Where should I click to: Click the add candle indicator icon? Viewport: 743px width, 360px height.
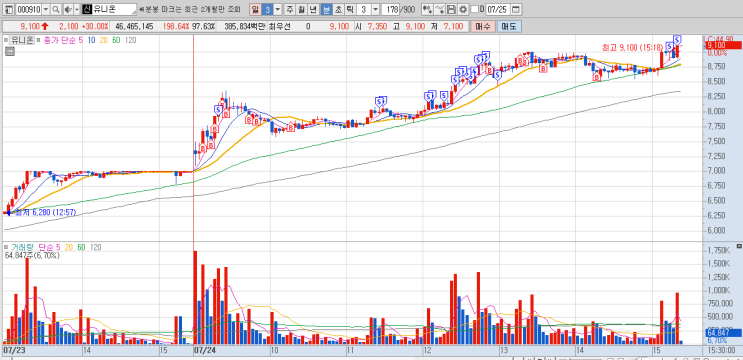tap(427, 9)
